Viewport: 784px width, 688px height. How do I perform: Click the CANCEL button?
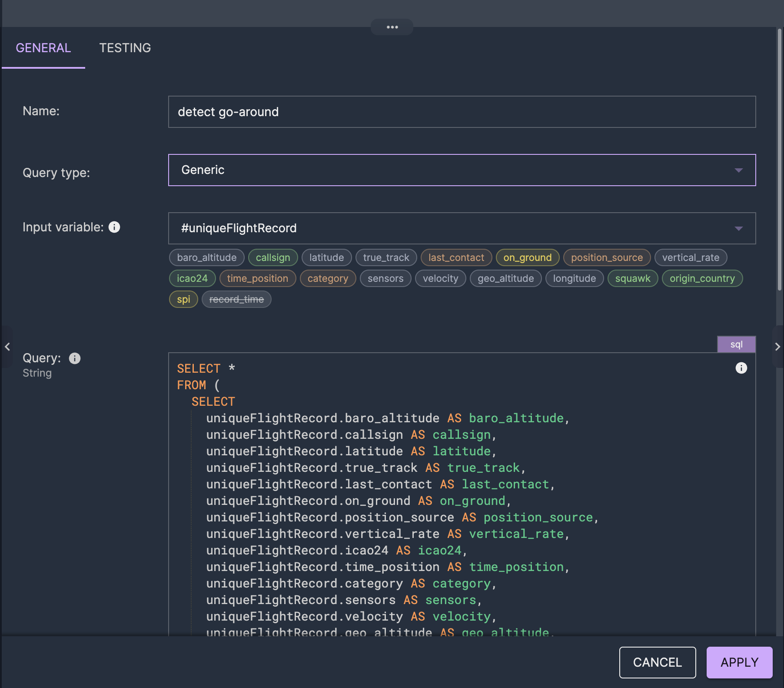(657, 662)
